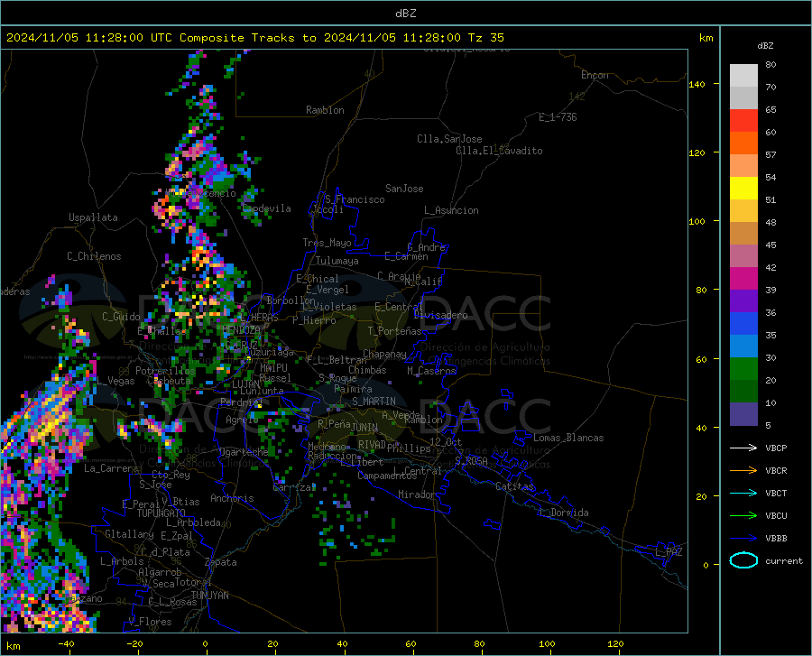Click the white VBCP arrow legend icon

click(743, 448)
